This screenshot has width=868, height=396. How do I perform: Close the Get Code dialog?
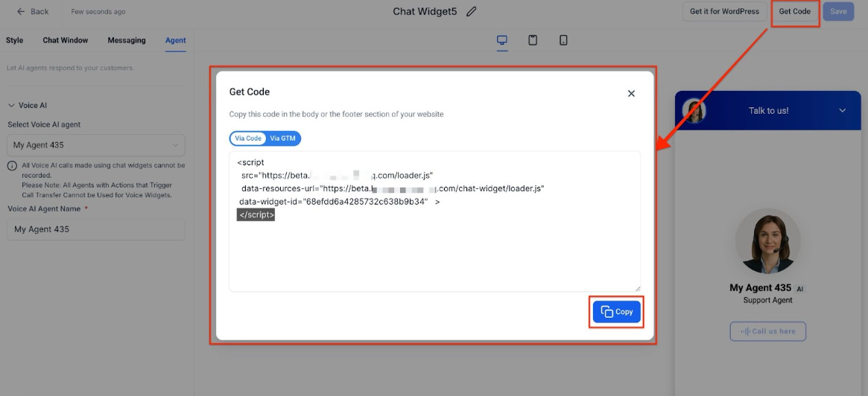[631, 94]
